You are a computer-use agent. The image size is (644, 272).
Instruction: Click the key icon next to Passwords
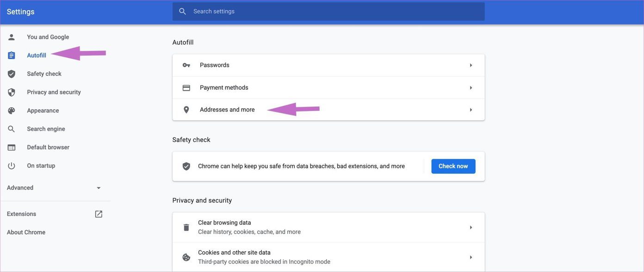[x=186, y=65]
